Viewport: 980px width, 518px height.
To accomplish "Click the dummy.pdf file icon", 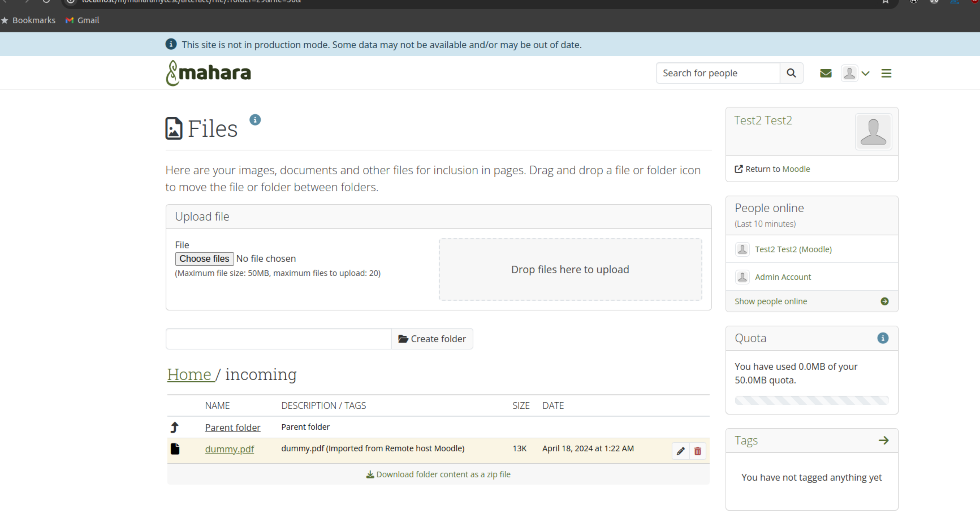I will (175, 449).
